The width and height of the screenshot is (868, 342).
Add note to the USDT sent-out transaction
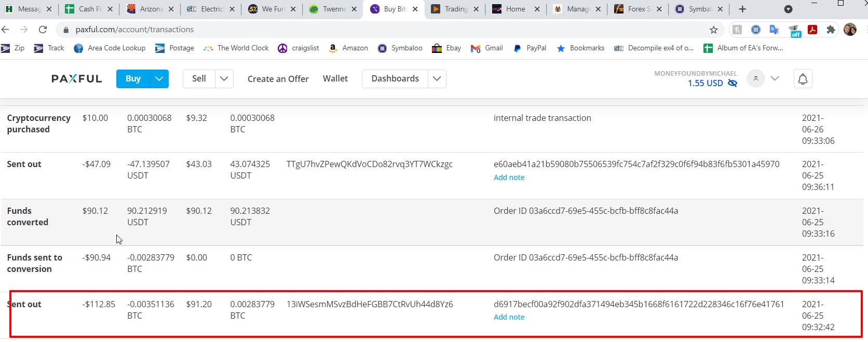point(509,177)
